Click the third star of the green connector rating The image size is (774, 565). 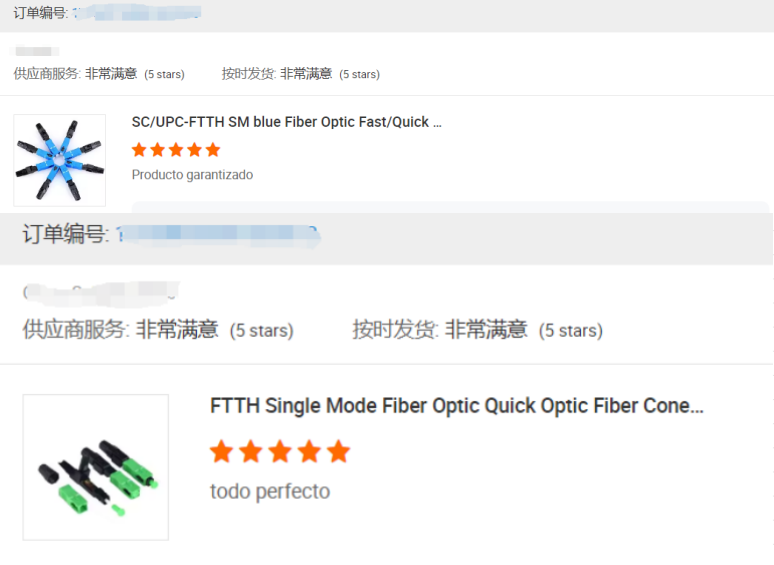point(280,452)
